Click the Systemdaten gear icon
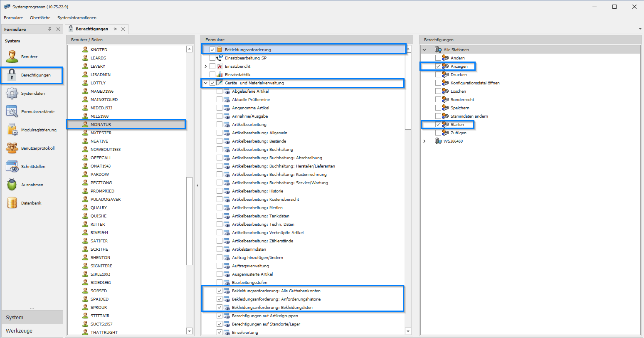Viewport: 644px width, 338px height. [12, 93]
